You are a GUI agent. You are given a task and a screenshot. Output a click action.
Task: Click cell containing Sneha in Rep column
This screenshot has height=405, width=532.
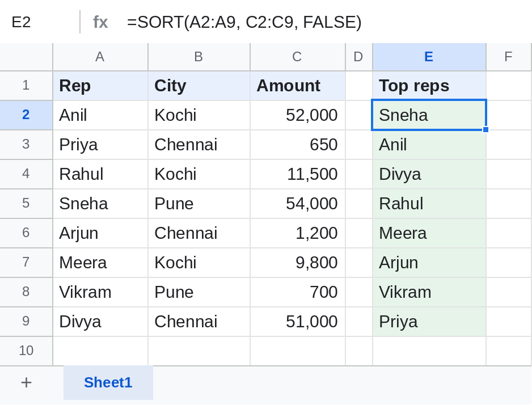click(100, 204)
